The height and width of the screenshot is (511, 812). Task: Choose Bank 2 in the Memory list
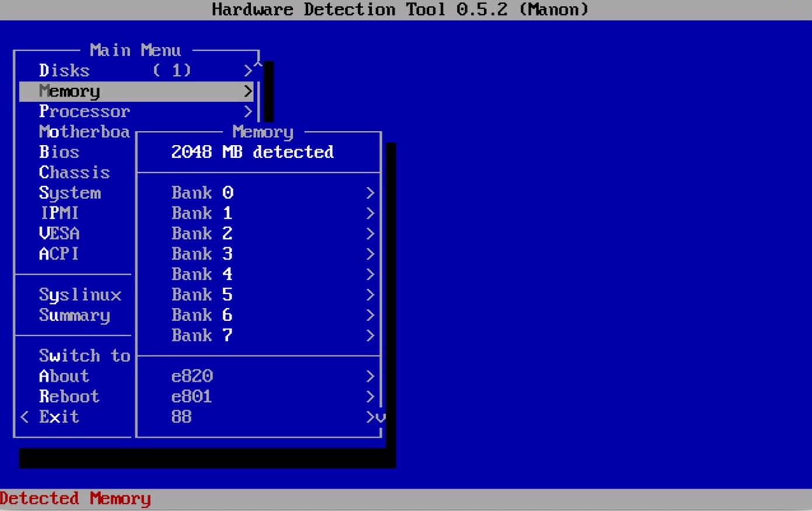[202, 234]
